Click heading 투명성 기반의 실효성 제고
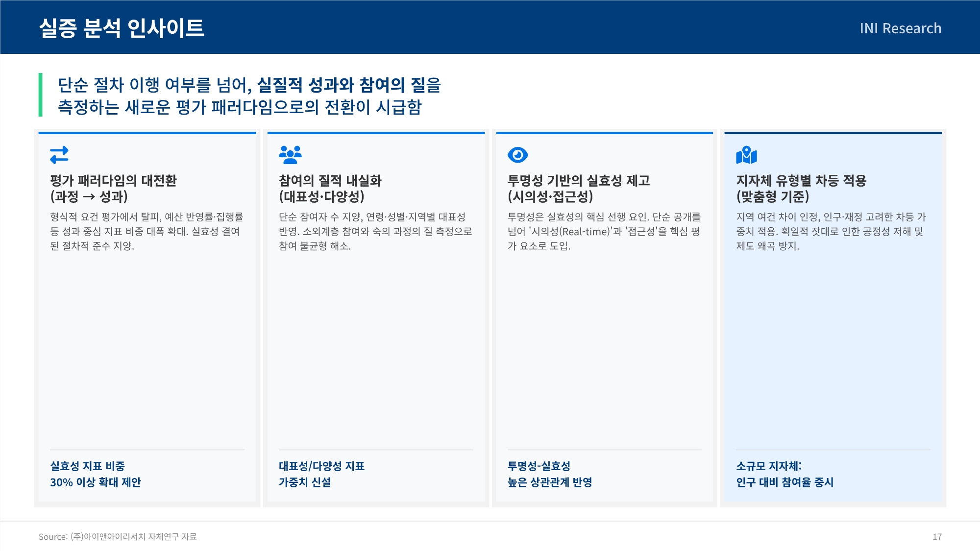The height and width of the screenshot is (551, 980). (x=578, y=181)
